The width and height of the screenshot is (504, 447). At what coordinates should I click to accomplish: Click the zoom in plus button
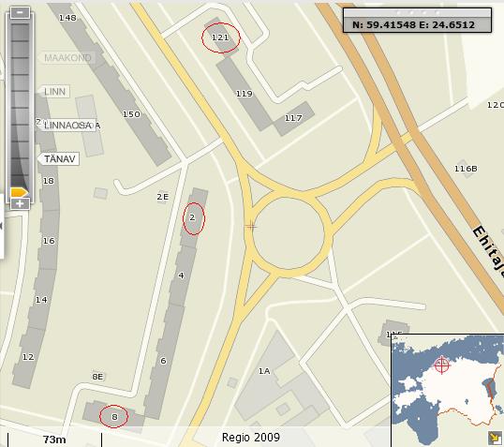[20, 203]
